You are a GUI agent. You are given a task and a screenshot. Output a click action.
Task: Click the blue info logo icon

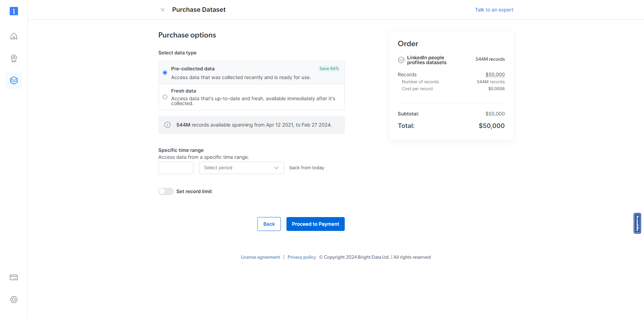click(14, 11)
